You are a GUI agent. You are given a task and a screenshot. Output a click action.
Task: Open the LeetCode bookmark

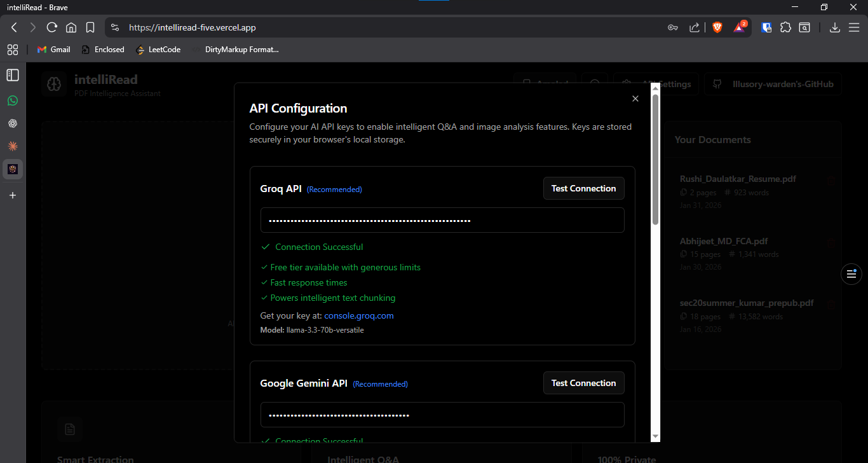coord(158,49)
